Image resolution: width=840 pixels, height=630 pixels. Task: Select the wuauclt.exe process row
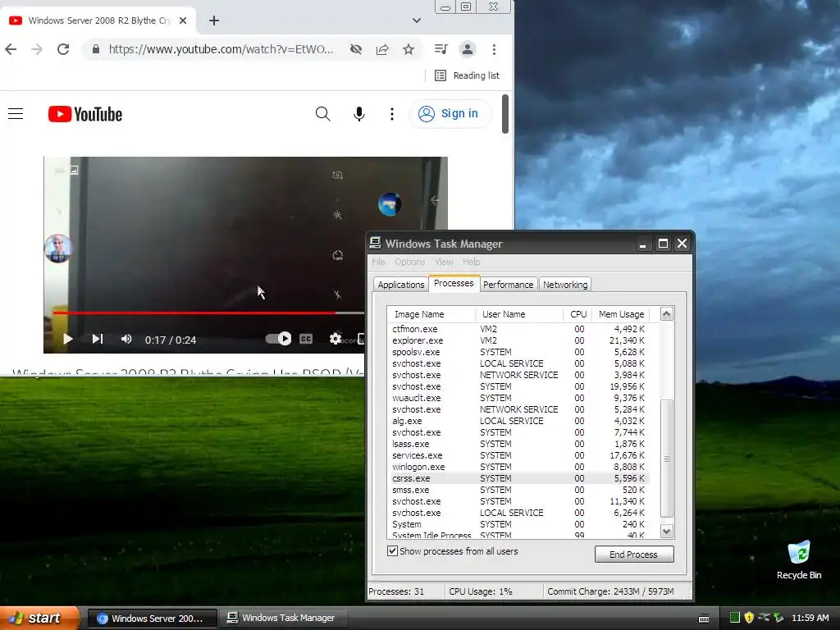tap(518, 398)
